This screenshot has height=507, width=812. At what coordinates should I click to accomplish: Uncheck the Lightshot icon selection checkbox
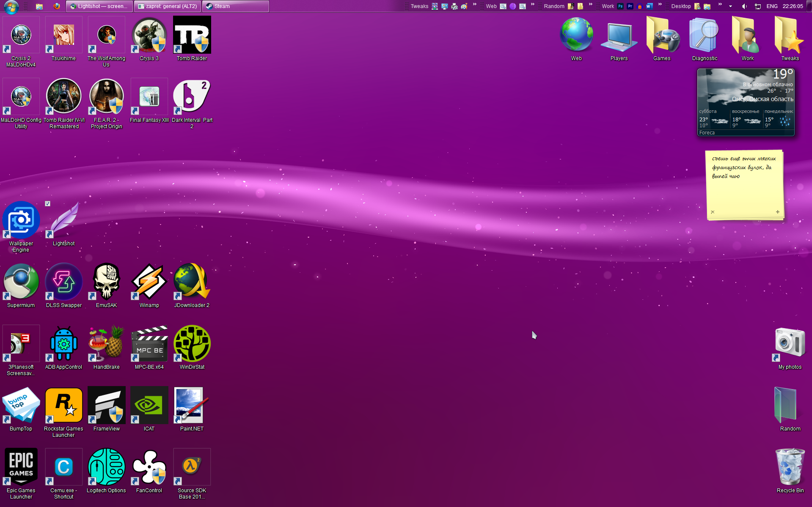(48, 204)
